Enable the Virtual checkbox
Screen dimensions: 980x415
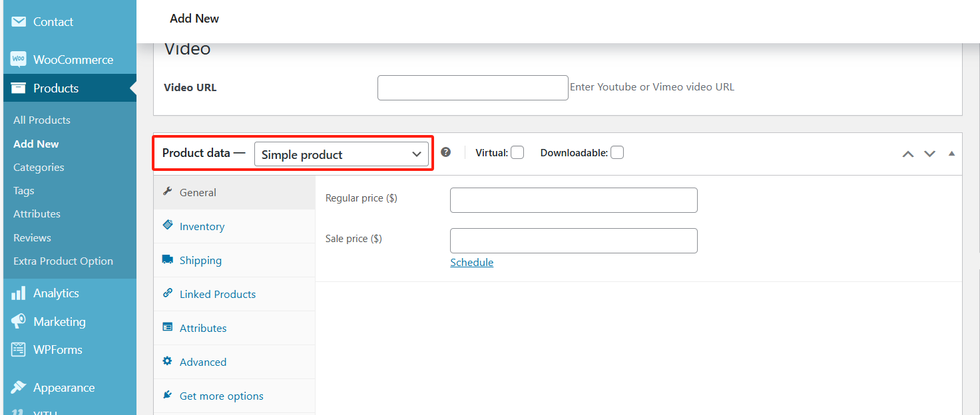517,153
